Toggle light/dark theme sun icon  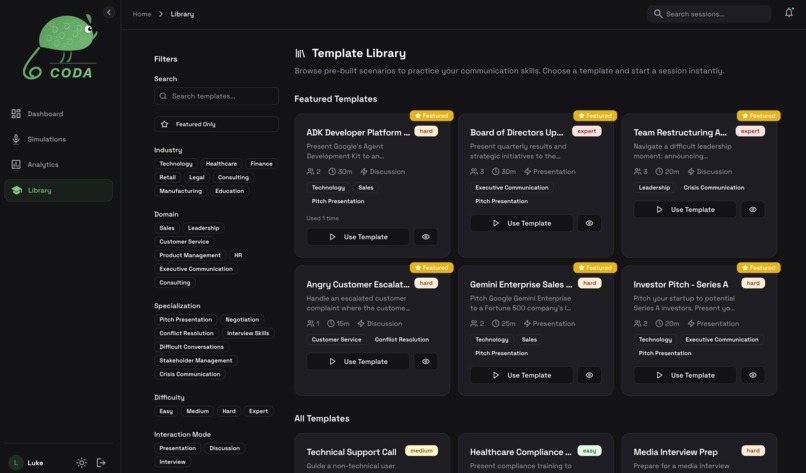pos(81,463)
